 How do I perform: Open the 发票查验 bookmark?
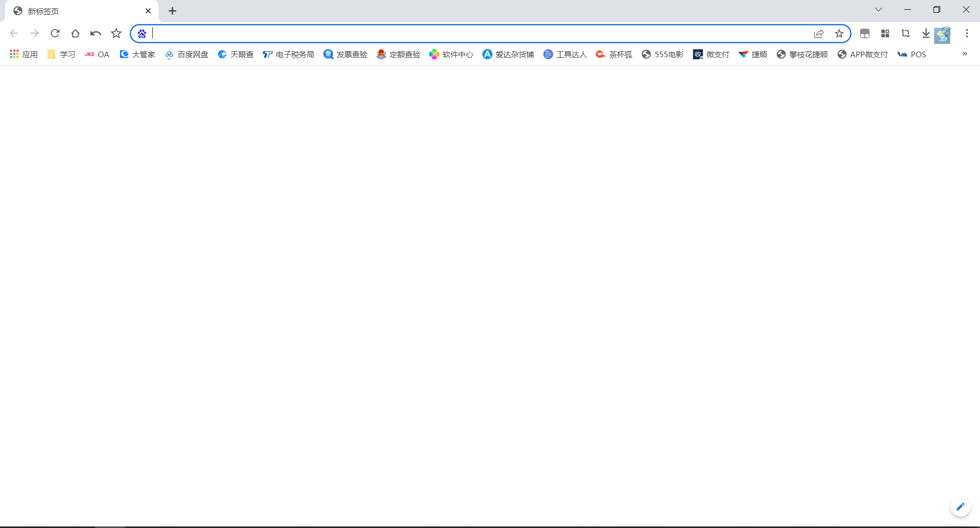point(345,54)
